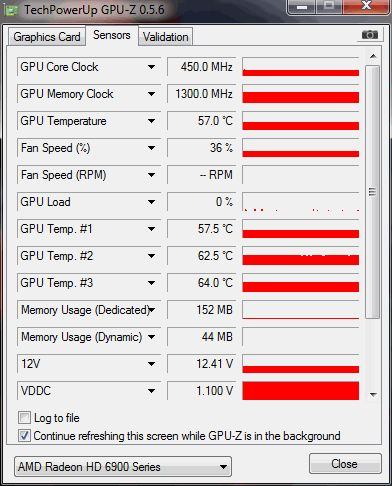Enable the Log to file checkbox
This screenshot has width=392, height=486.
[24, 417]
